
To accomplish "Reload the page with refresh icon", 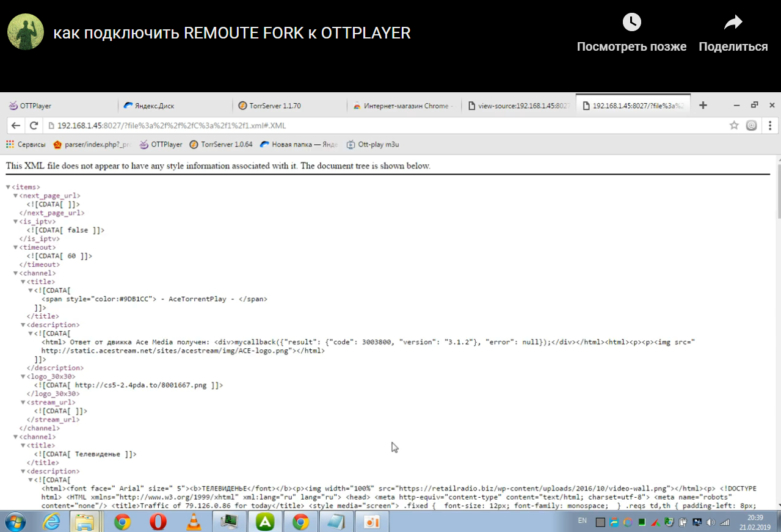I will point(34,126).
